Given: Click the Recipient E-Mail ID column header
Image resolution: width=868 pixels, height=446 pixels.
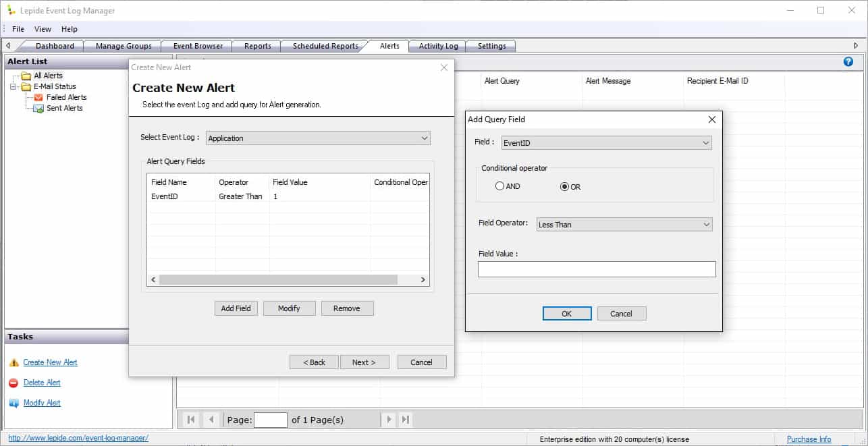Looking at the screenshot, I should click(x=734, y=81).
